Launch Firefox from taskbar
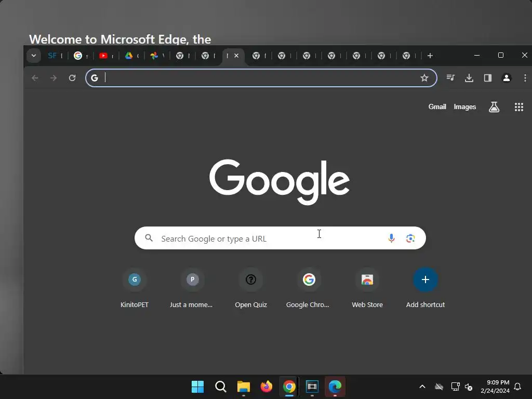This screenshot has height=399, width=532. (x=267, y=387)
